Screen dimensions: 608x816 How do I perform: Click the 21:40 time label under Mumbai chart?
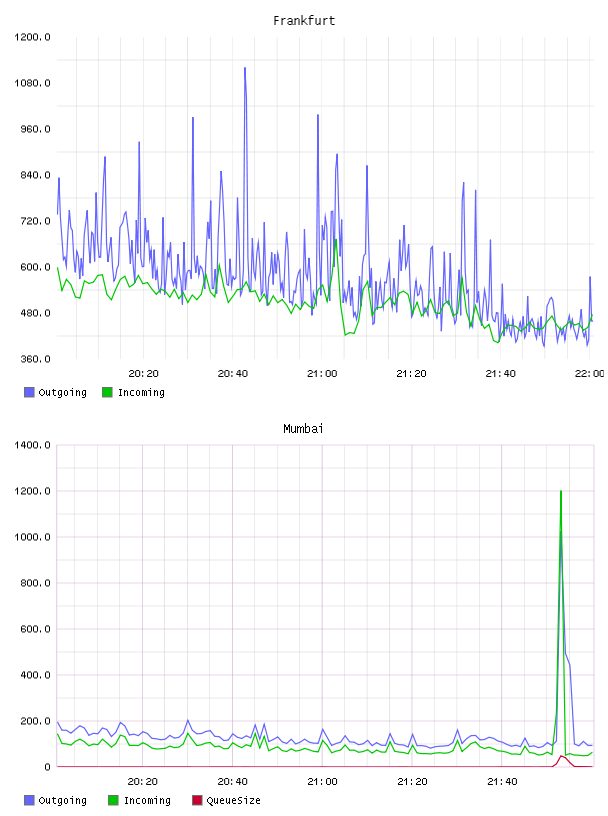coord(502,782)
